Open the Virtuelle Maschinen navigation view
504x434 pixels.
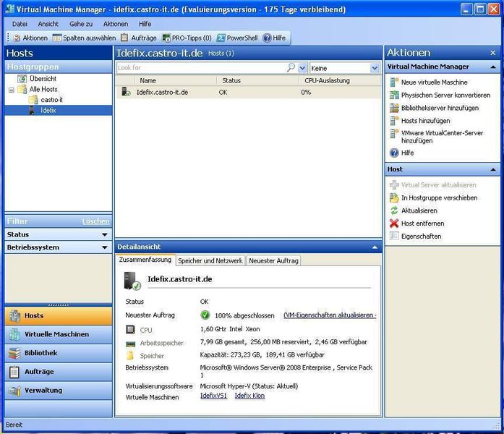[58, 334]
